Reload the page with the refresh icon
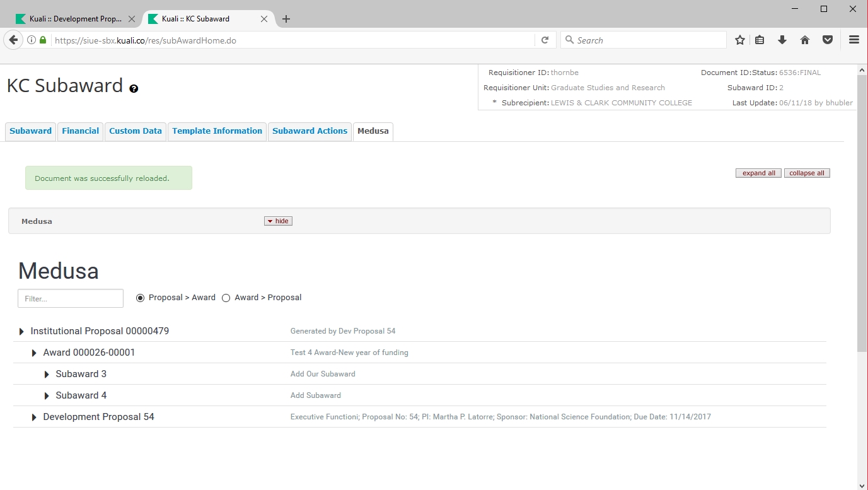868x490 pixels. 545,40
